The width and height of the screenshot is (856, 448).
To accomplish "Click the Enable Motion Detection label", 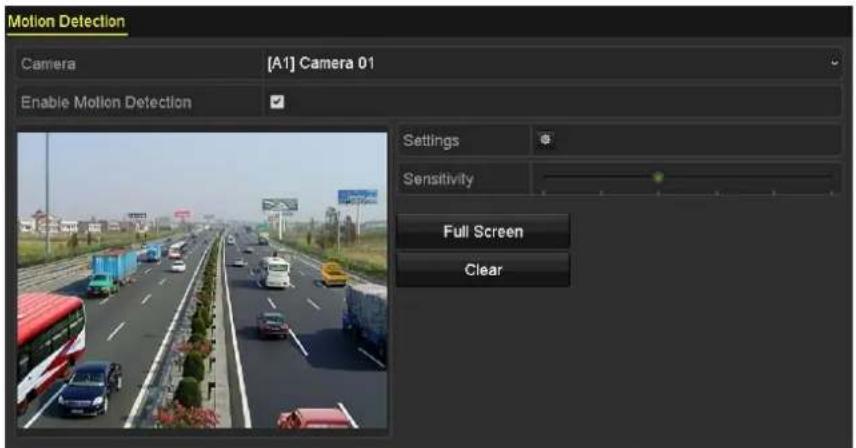I will [106, 103].
